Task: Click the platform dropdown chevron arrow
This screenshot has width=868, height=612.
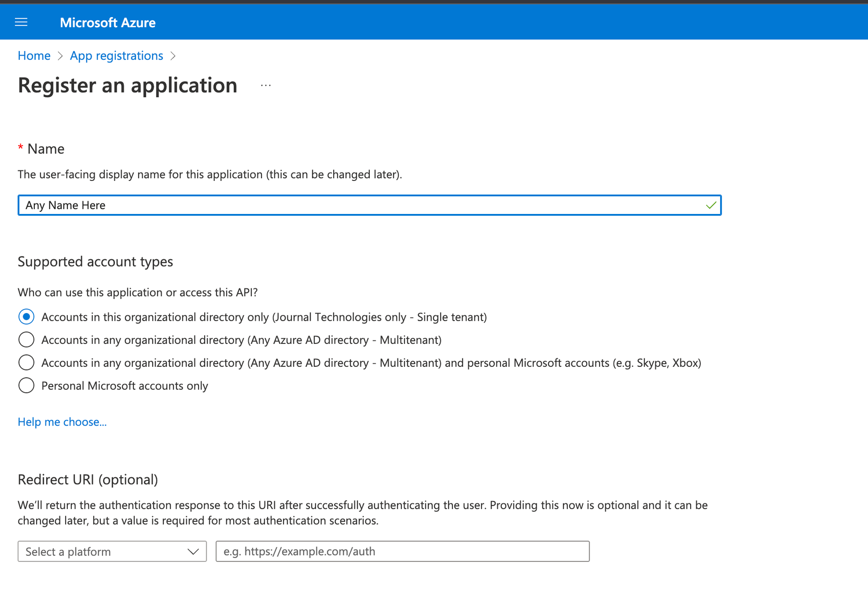Action: point(193,551)
